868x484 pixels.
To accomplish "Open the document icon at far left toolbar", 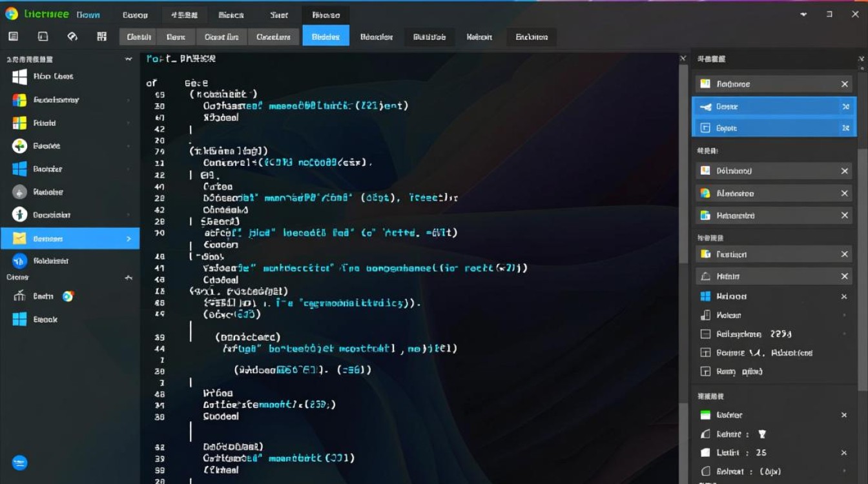I will click(12, 37).
